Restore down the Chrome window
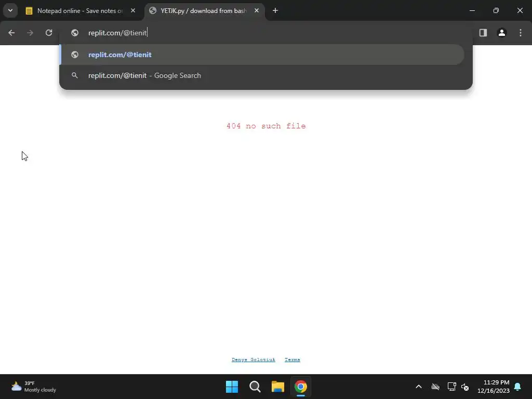Viewport: 532px width, 399px height. (x=496, y=10)
